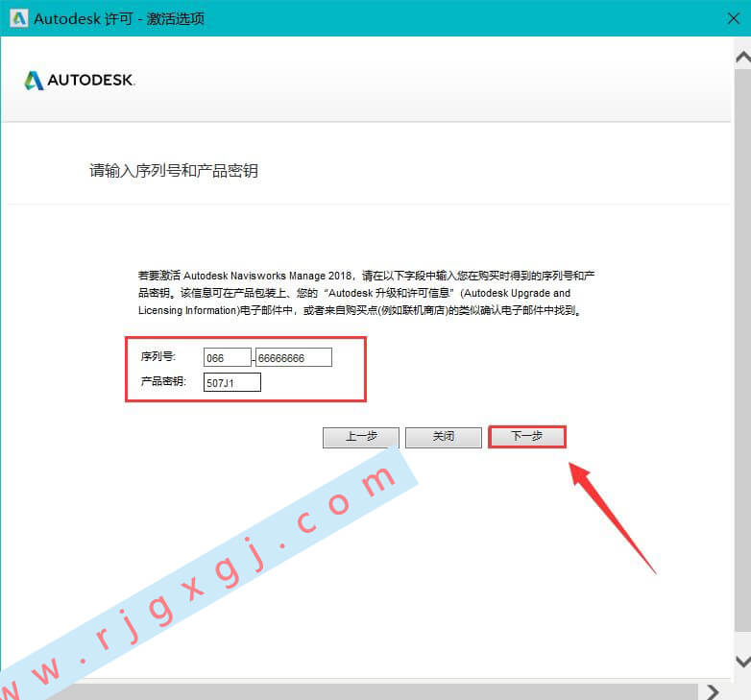Click the vertical scrollbar up arrow
Image resolution: width=751 pixels, height=700 pixels.
[x=743, y=58]
